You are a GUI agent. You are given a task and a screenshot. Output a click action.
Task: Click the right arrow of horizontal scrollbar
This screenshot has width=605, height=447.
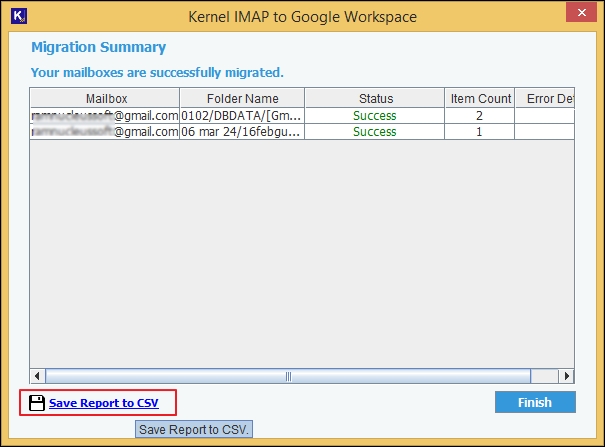tap(566, 376)
